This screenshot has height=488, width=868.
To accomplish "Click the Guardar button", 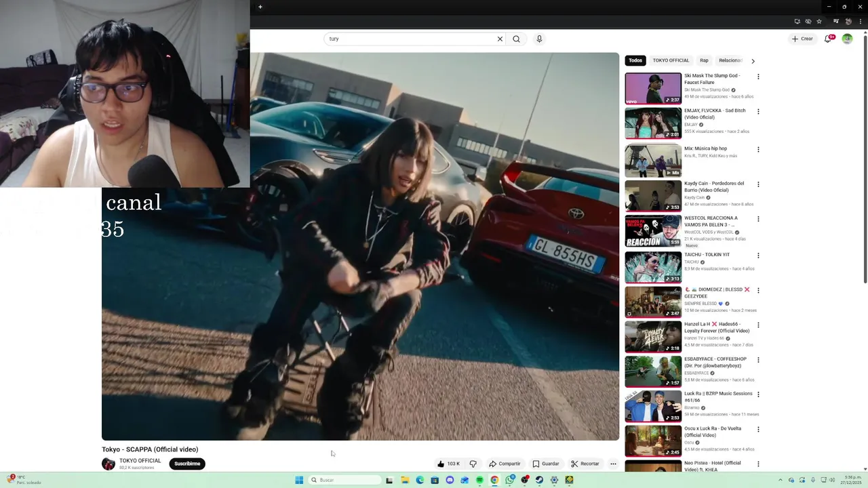I will click(546, 464).
